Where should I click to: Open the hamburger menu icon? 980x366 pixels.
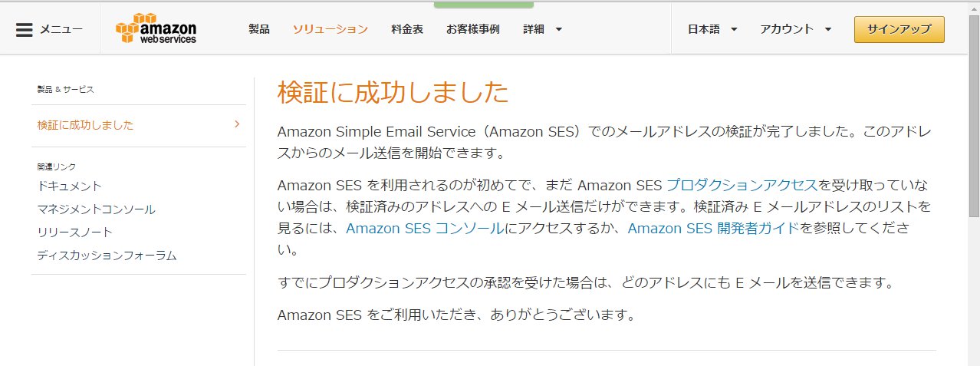pyautogui.click(x=25, y=29)
